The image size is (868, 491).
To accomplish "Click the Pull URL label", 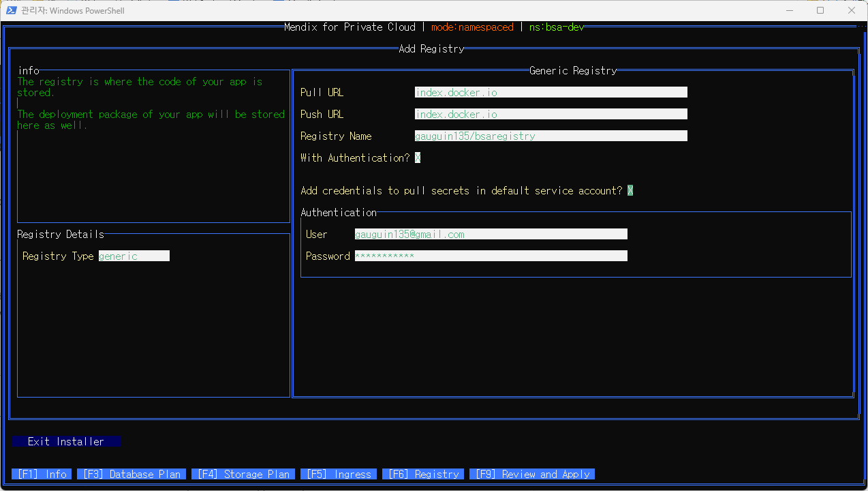I will pos(322,92).
